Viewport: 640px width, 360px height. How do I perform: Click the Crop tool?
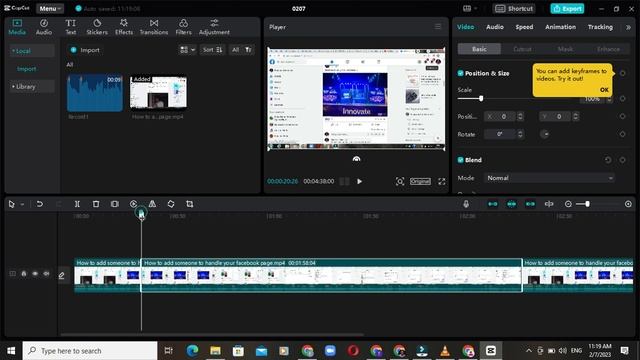click(190, 204)
